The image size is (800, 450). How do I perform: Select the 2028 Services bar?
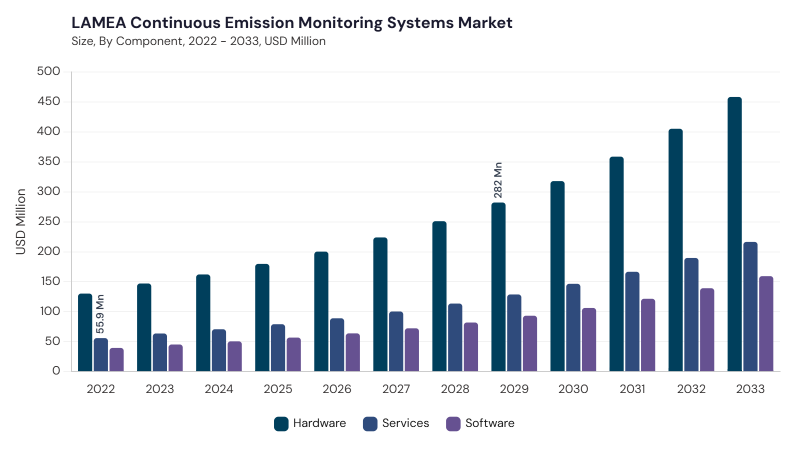pyautogui.click(x=455, y=337)
